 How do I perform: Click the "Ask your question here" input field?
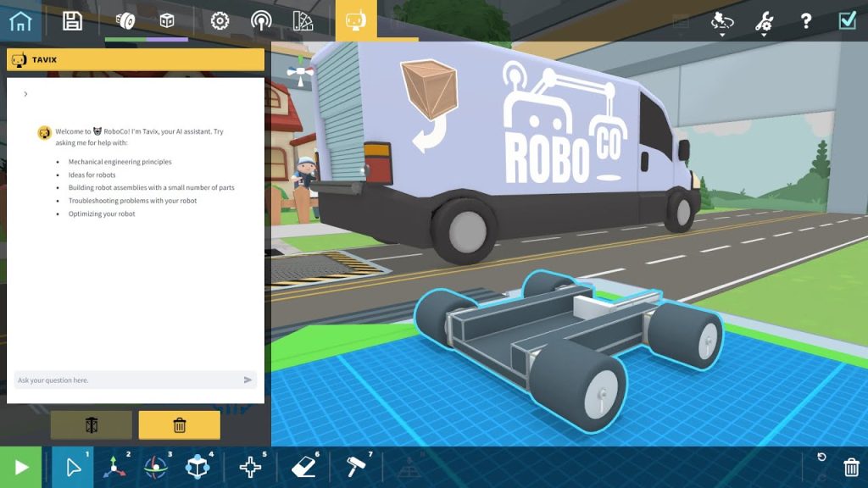click(x=135, y=380)
